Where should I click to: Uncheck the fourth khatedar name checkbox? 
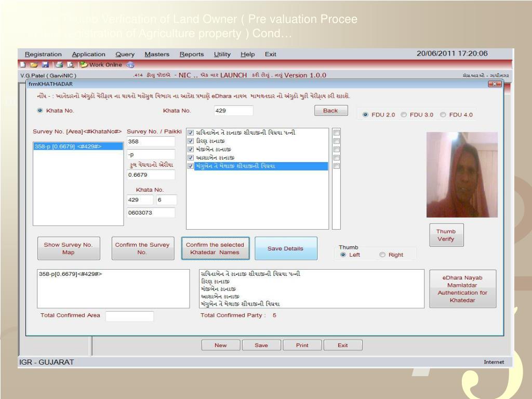[x=191, y=158]
